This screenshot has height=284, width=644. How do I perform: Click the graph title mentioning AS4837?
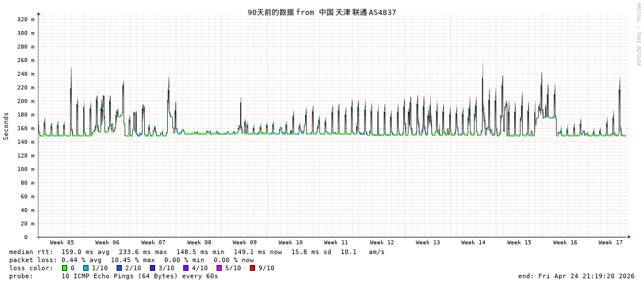(322, 12)
